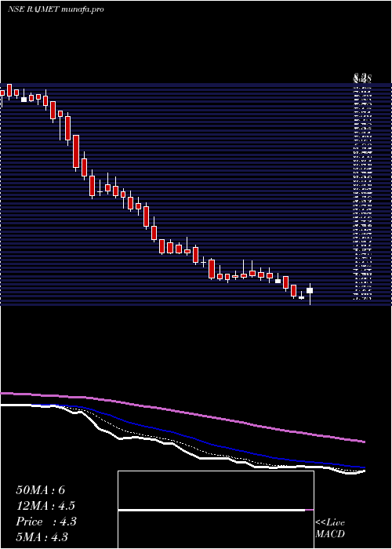Click the 'Price : 4.3' label
Viewport: 392px width, 549px height.
pos(46,522)
